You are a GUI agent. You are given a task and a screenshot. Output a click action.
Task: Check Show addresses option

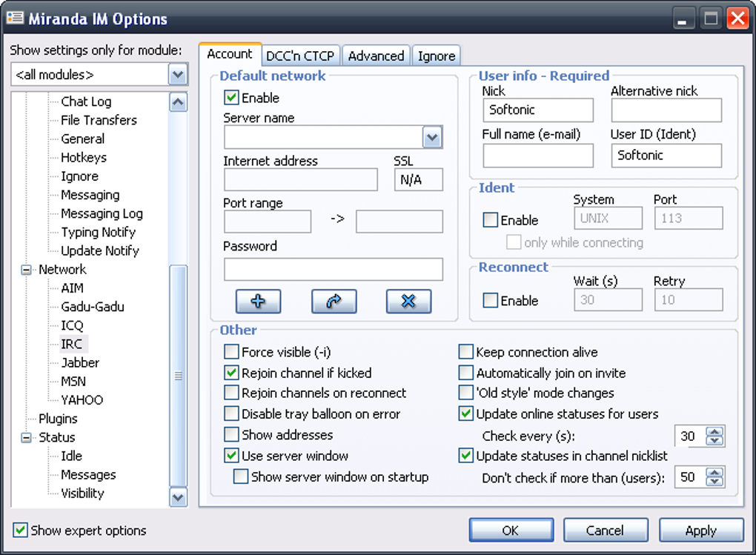click(x=231, y=434)
